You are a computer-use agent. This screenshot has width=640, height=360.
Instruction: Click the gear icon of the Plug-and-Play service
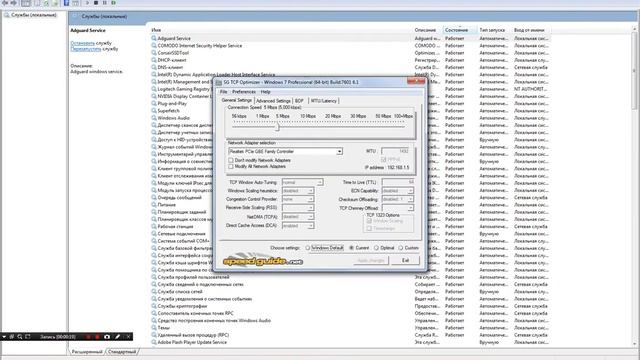[x=154, y=104]
